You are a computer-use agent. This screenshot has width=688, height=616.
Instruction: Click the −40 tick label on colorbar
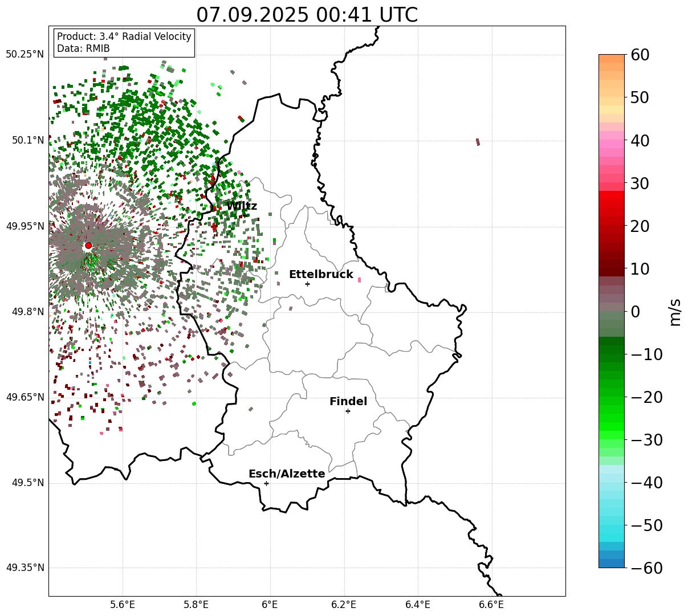pos(646,483)
